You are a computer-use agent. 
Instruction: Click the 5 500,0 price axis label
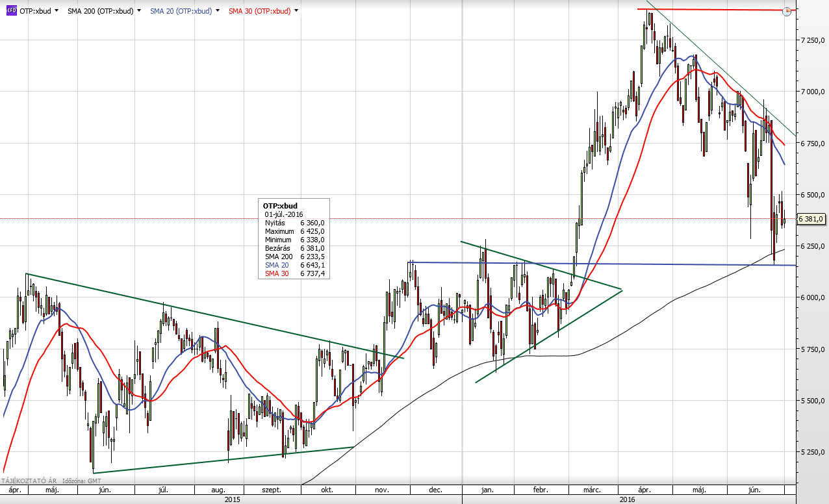(x=813, y=401)
